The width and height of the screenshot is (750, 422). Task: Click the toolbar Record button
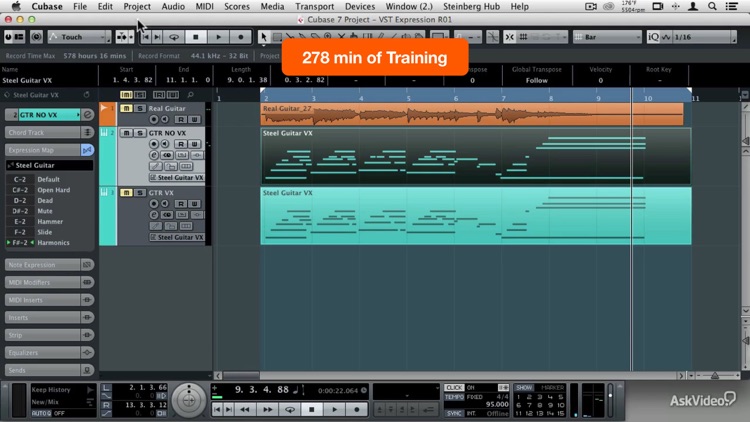coord(241,37)
